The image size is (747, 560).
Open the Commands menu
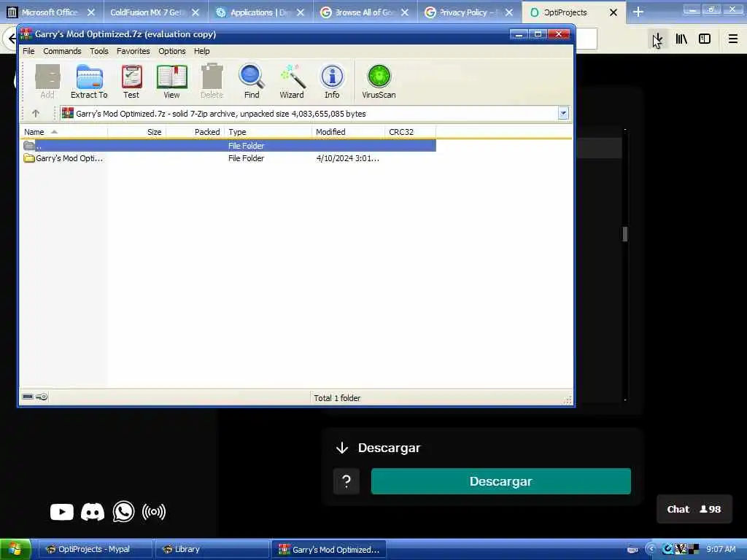tap(62, 51)
